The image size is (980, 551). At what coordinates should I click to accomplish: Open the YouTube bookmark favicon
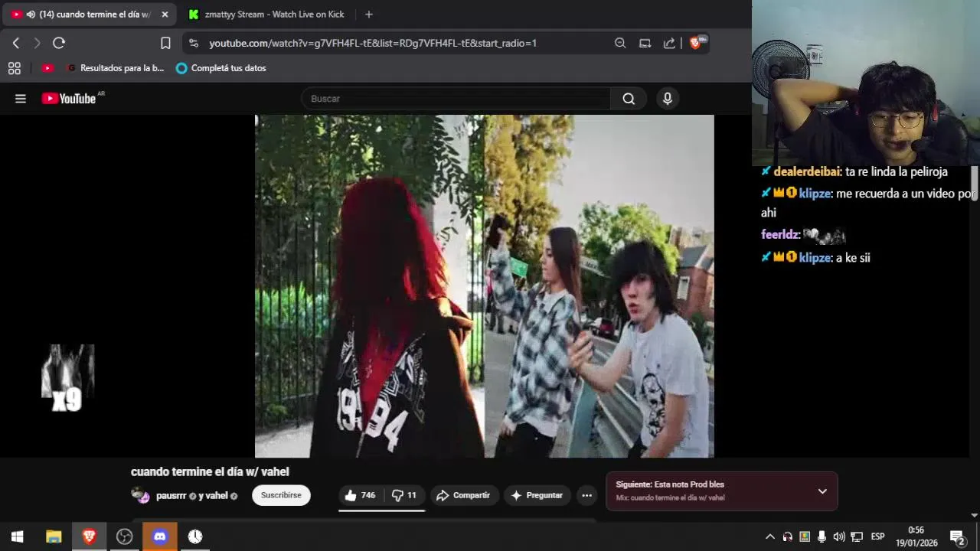click(x=47, y=68)
